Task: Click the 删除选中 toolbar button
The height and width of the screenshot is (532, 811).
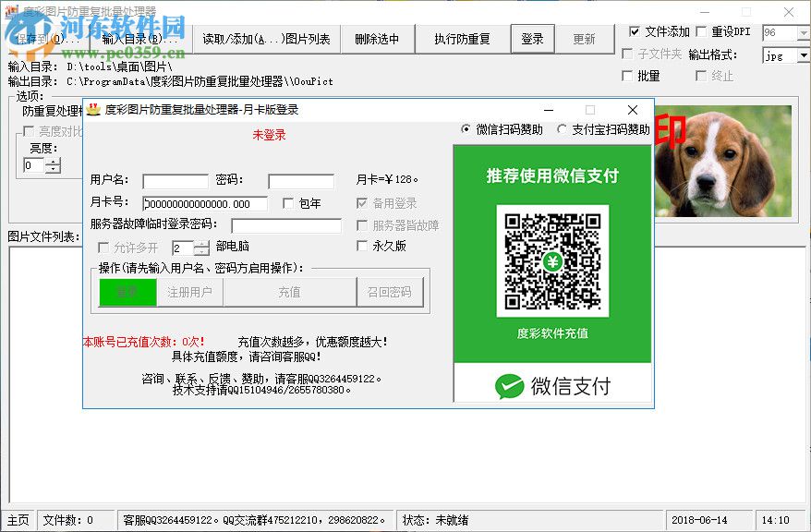Action: pos(378,39)
